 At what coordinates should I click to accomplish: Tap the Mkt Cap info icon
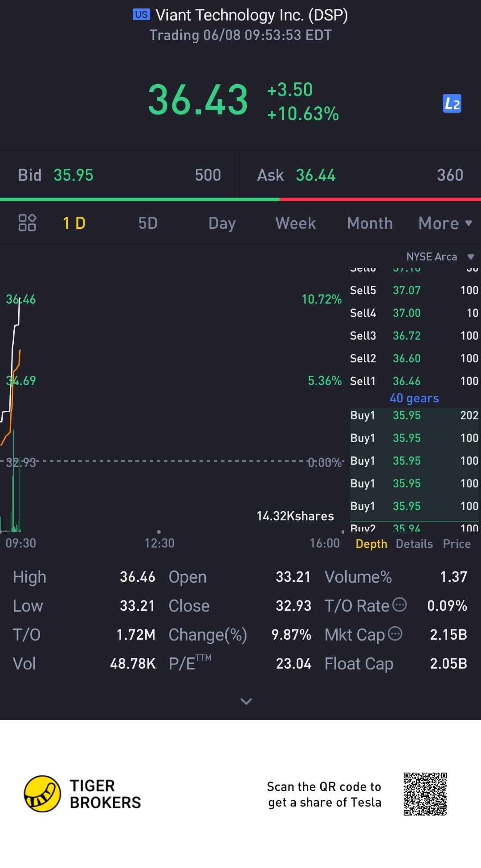(395, 633)
